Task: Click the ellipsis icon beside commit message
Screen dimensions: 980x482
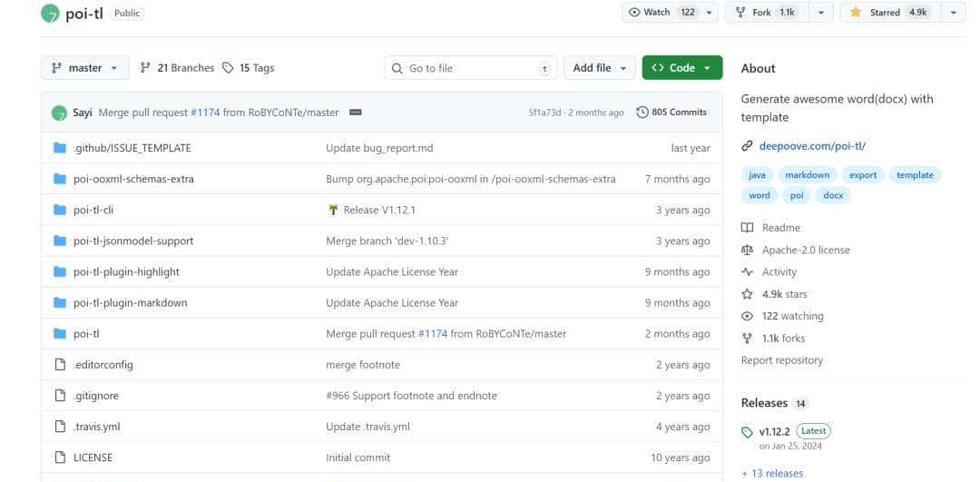Action: click(x=356, y=113)
